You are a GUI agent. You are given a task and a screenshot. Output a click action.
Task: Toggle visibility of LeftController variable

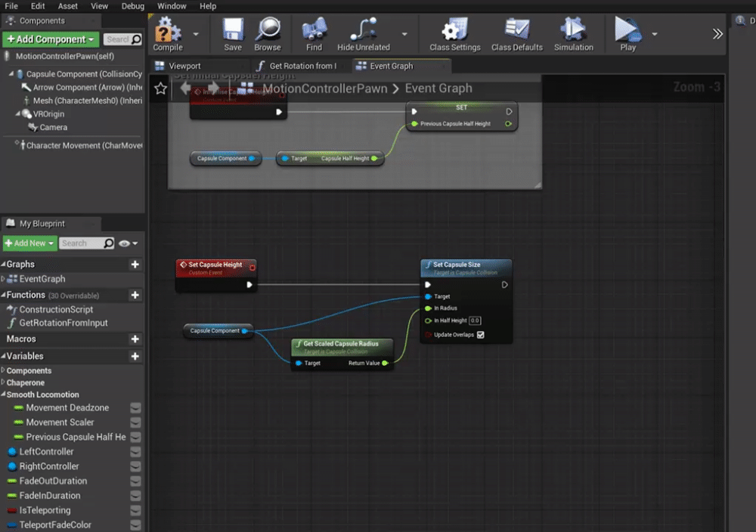(x=136, y=452)
